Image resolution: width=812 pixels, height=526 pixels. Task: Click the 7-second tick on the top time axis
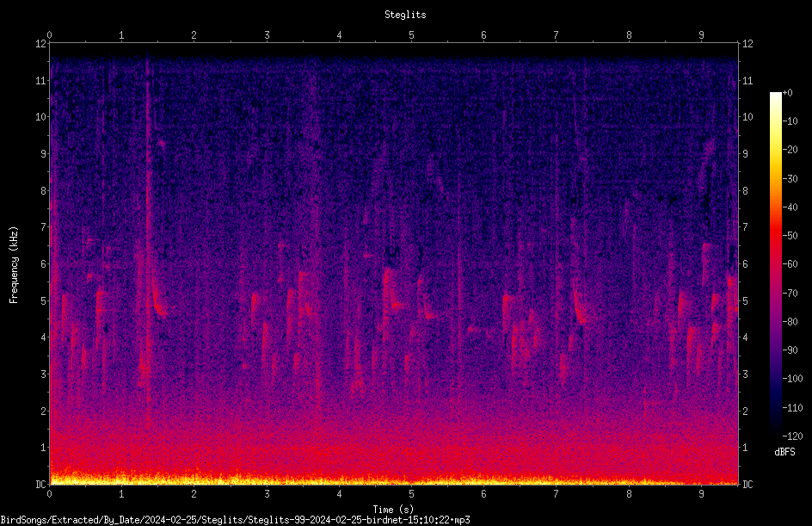click(x=557, y=34)
